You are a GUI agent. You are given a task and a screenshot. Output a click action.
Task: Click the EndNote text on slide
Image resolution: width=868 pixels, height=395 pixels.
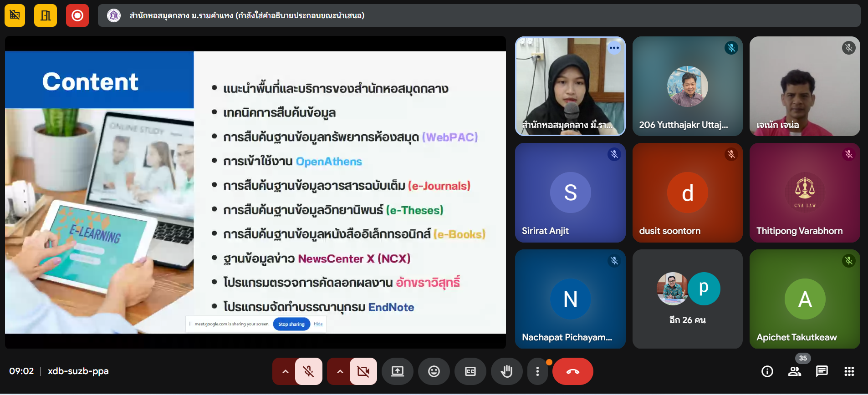coord(391,307)
